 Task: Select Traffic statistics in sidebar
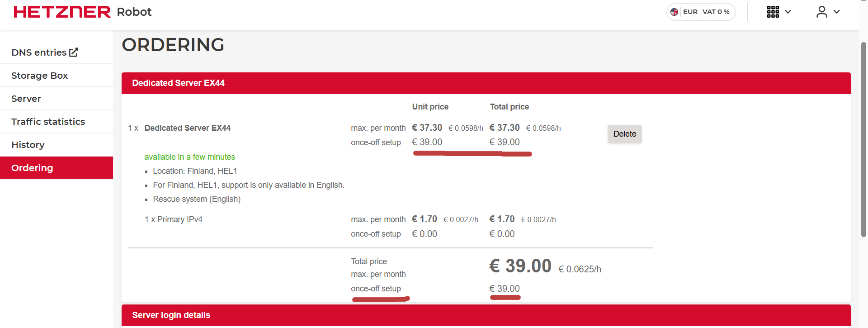pyautogui.click(x=48, y=122)
